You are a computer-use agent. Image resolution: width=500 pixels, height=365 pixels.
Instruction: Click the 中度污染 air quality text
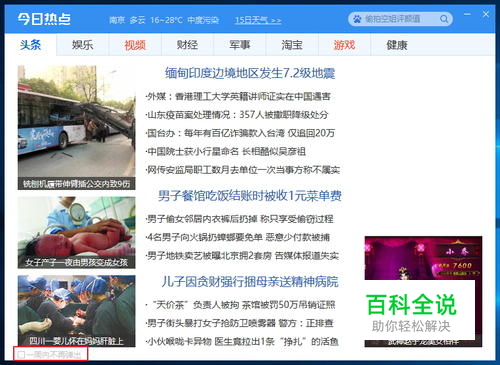203,20
